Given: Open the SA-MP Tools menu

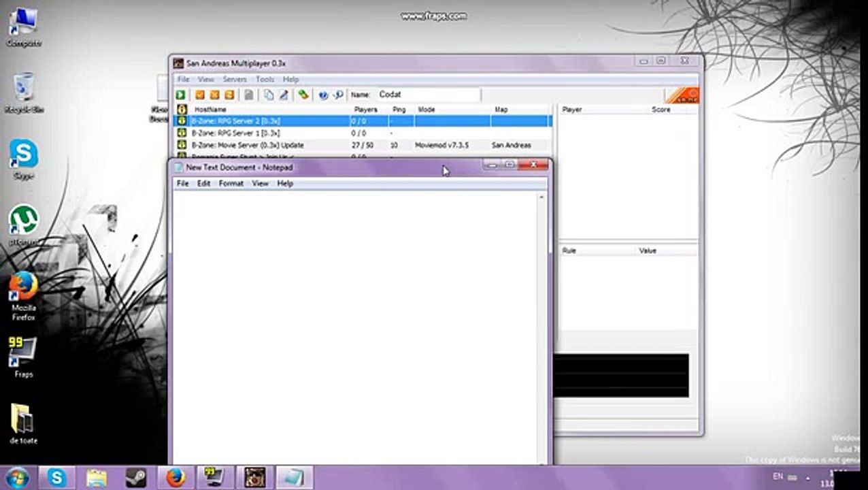Looking at the screenshot, I should click(265, 80).
